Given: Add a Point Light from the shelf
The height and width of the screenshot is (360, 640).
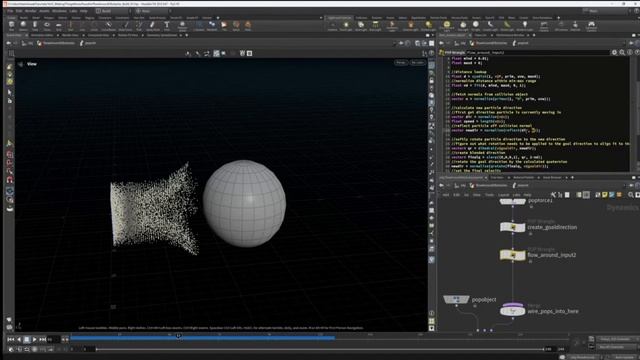Looking at the screenshot, I should [346, 26].
